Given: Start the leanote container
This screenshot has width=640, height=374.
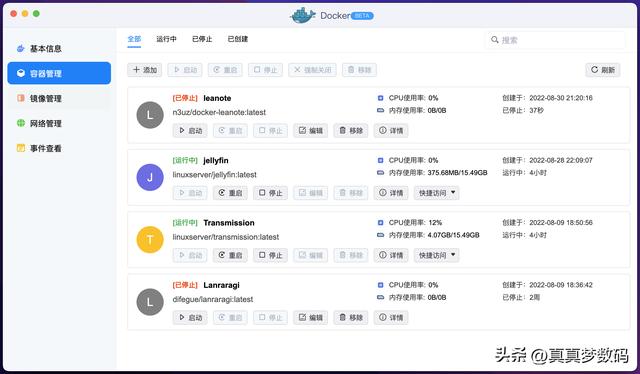Looking at the screenshot, I should click(x=190, y=131).
